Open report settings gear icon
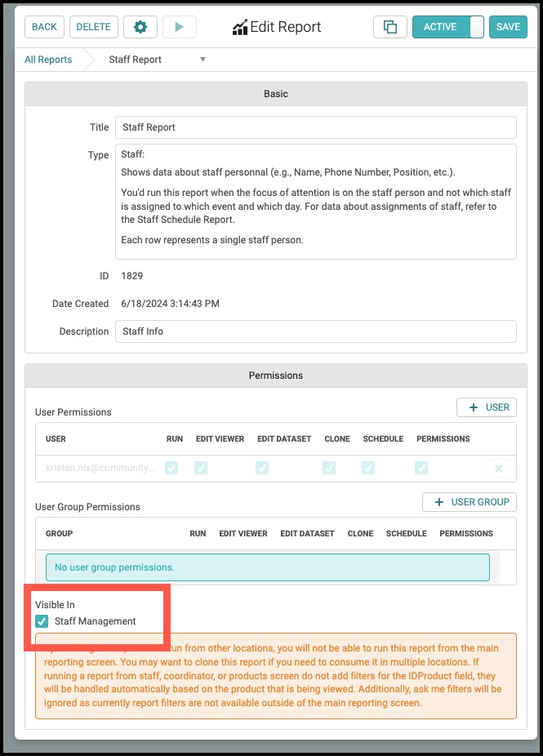This screenshot has height=756, width=543. point(140,27)
